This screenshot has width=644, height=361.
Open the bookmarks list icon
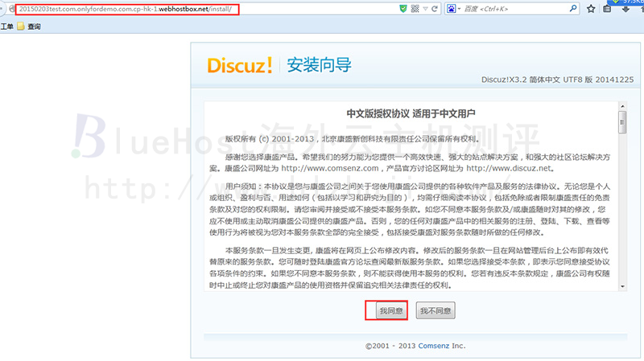(x=607, y=9)
